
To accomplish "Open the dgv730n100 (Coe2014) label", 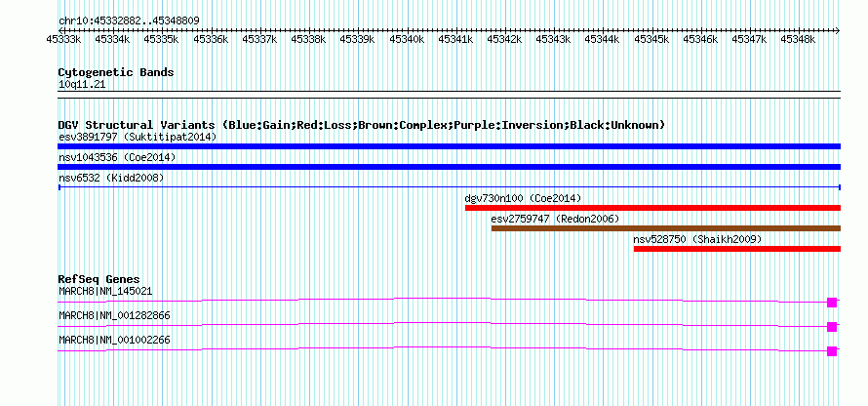I will tap(523, 198).
